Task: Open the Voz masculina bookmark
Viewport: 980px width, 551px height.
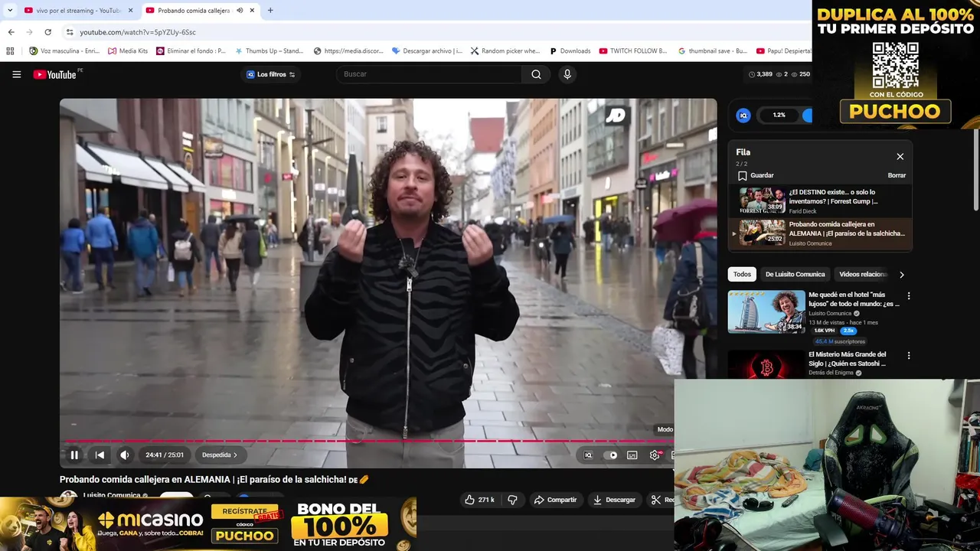Action: 64,51
